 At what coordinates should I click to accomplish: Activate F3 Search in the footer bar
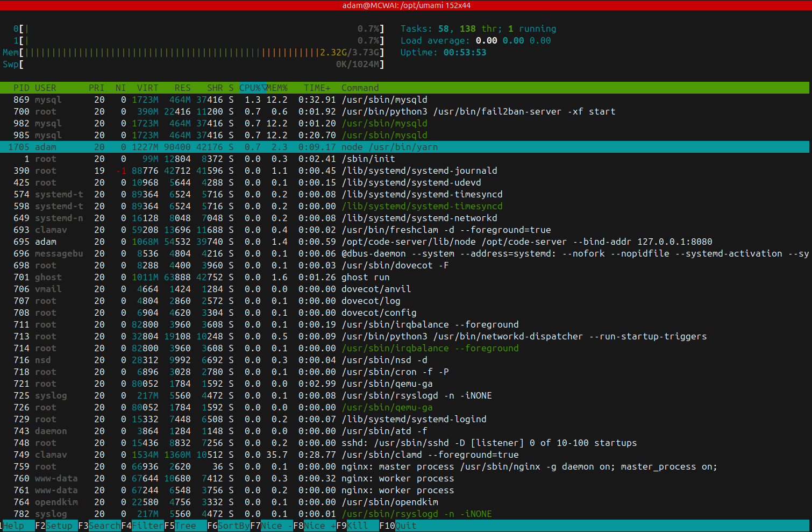point(99,526)
